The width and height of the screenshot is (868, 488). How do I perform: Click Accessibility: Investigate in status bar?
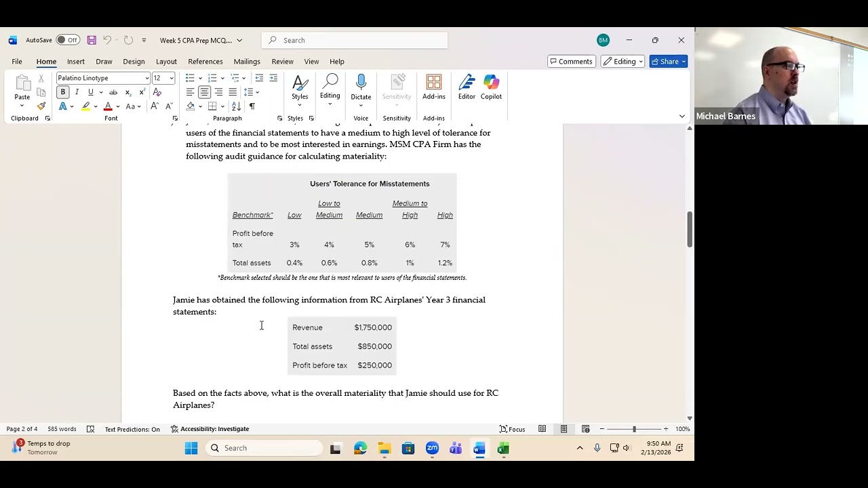point(210,429)
